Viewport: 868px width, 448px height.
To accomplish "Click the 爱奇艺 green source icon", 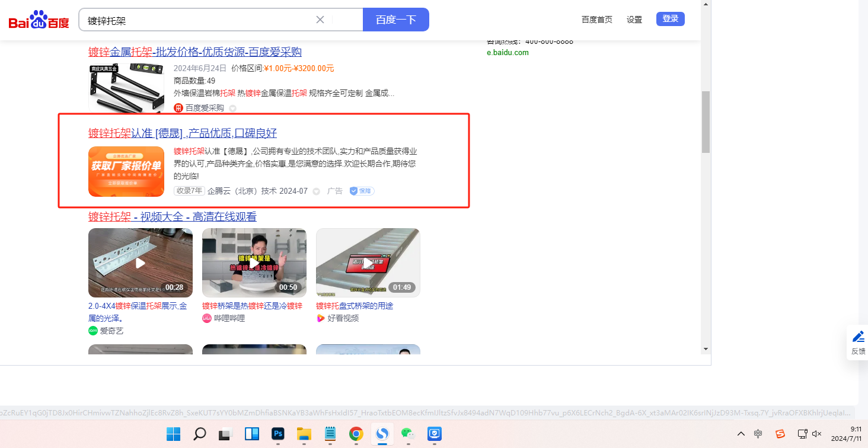I will pos(93,331).
